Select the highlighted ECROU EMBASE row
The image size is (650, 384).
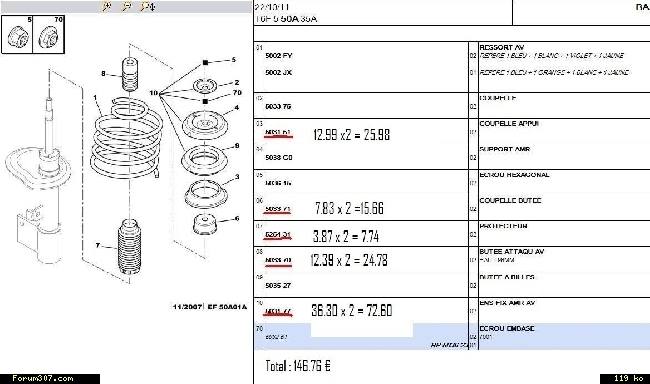pyautogui.click(x=452, y=336)
